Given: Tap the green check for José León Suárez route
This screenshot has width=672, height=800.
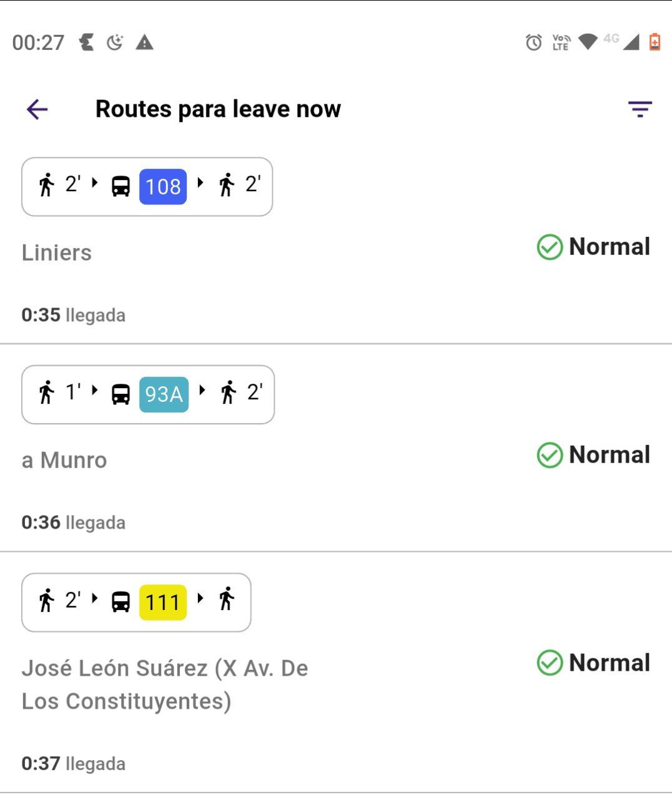Looking at the screenshot, I should [550, 663].
